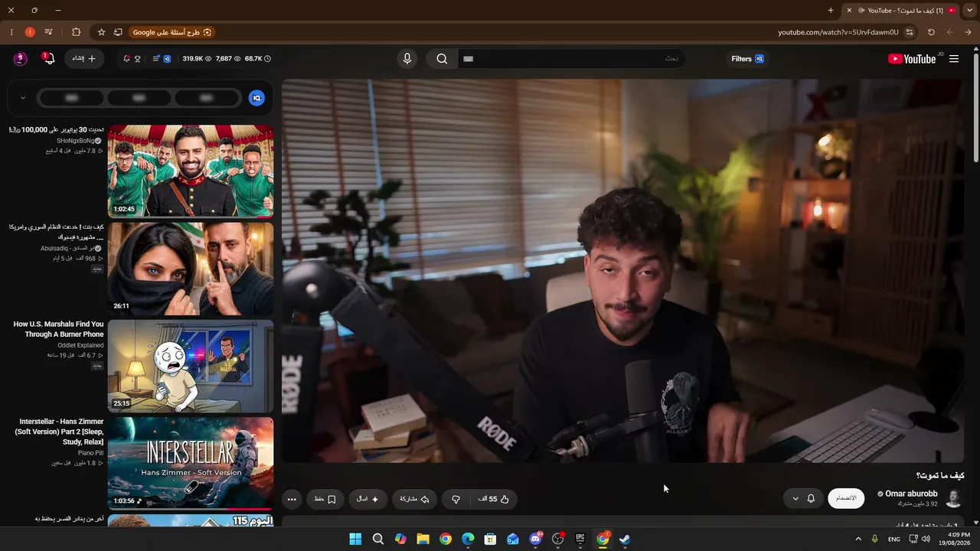
Task: Open Discord from the taskbar
Action: [x=536, y=539]
